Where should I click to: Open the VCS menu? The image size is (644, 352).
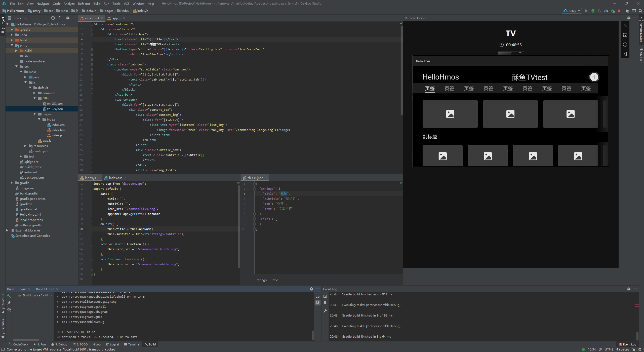(x=127, y=4)
